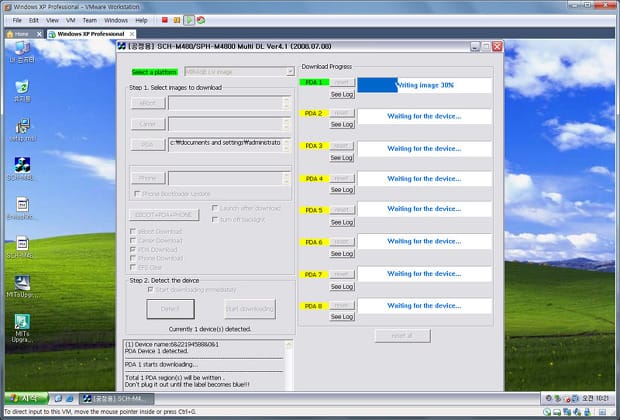
Task: Click the green PDA 1 status label
Action: (x=314, y=82)
